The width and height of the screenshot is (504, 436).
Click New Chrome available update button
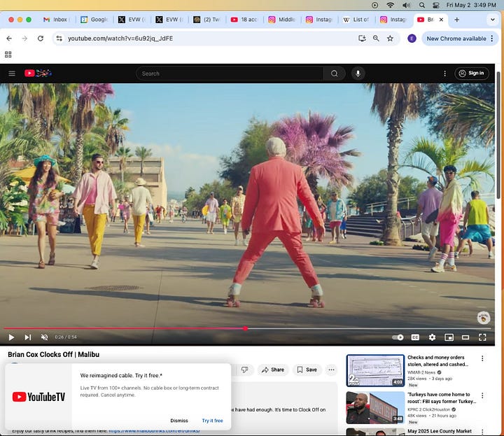pyautogui.click(x=456, y=38)
